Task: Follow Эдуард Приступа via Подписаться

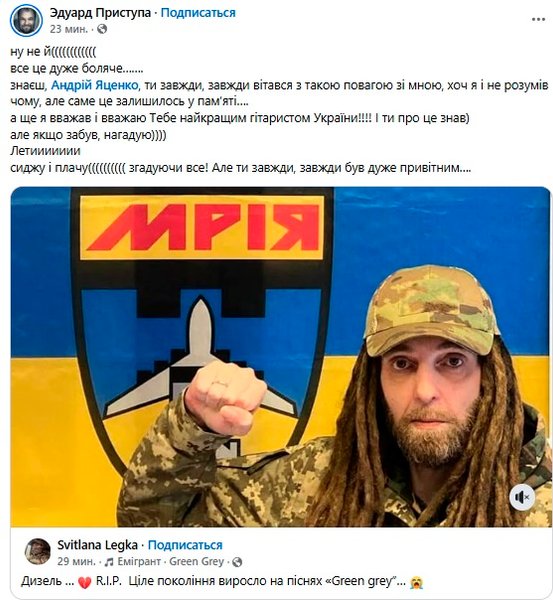Action: click(198, 13)
